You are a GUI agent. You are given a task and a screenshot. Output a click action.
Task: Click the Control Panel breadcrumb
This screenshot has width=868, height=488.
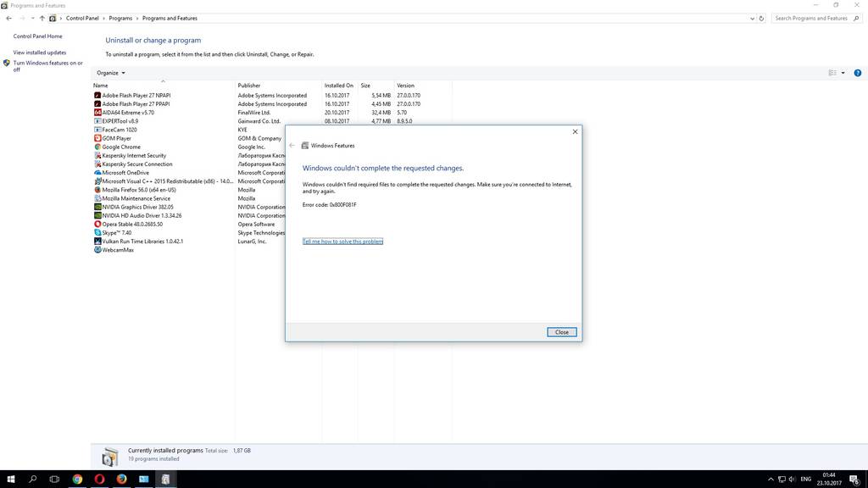[x=82, y=19]
